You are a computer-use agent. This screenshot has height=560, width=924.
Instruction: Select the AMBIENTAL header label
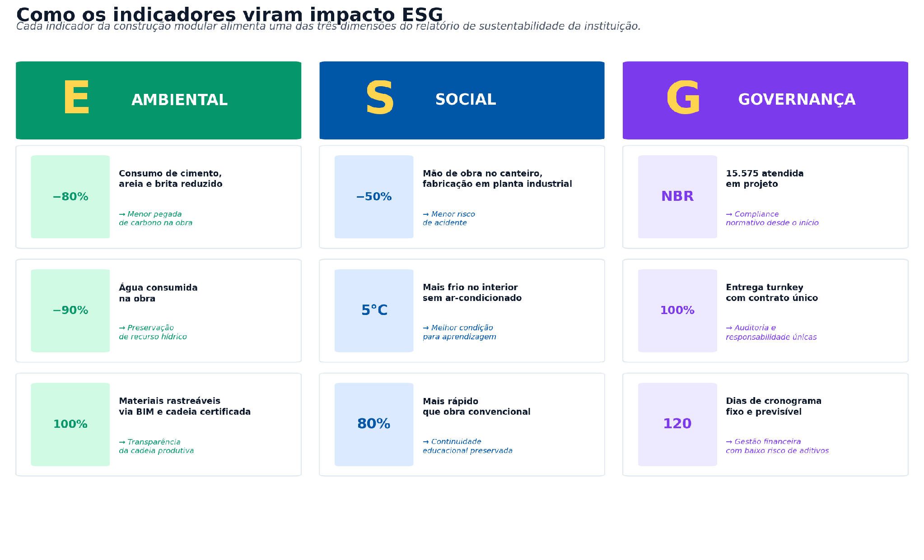pos(179,100)
